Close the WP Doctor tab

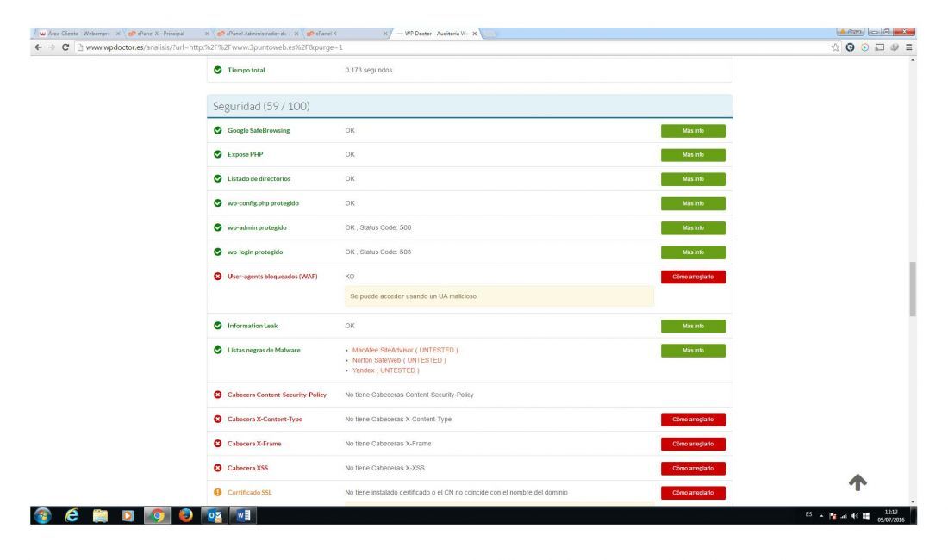tap(475, 34)
